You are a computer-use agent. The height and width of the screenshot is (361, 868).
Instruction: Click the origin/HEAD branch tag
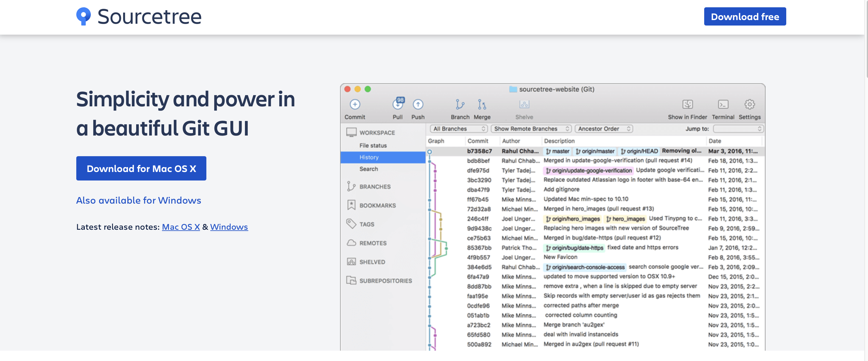click(x=639, y=151)
